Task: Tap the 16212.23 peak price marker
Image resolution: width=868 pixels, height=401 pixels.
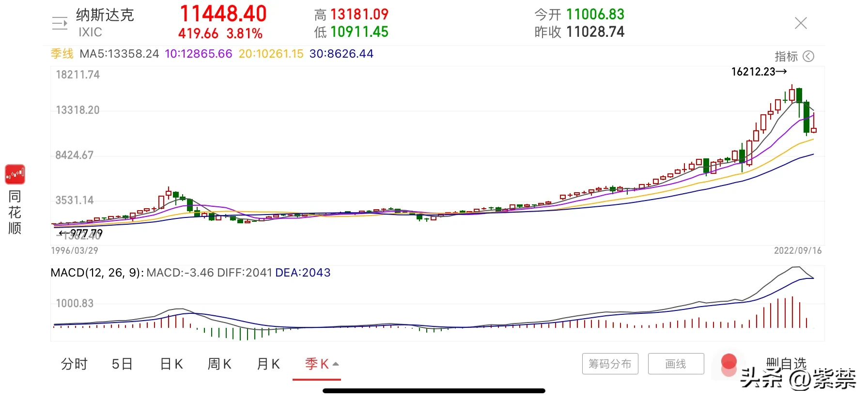Action: tap(759, 72)
